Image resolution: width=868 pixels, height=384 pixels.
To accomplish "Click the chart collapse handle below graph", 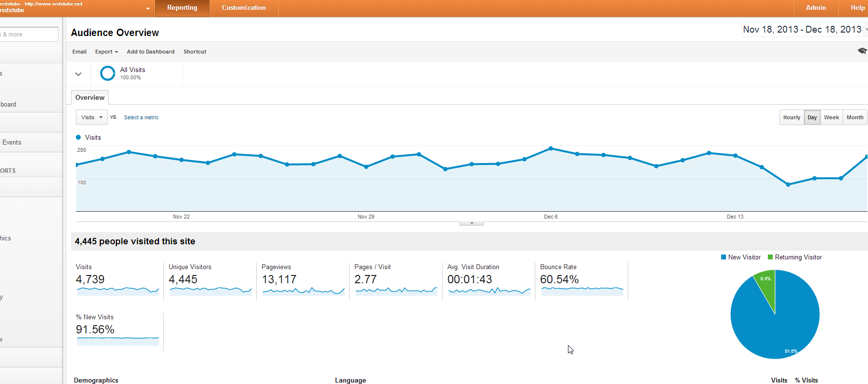I will pyautogui.click(x=471, y=223).
